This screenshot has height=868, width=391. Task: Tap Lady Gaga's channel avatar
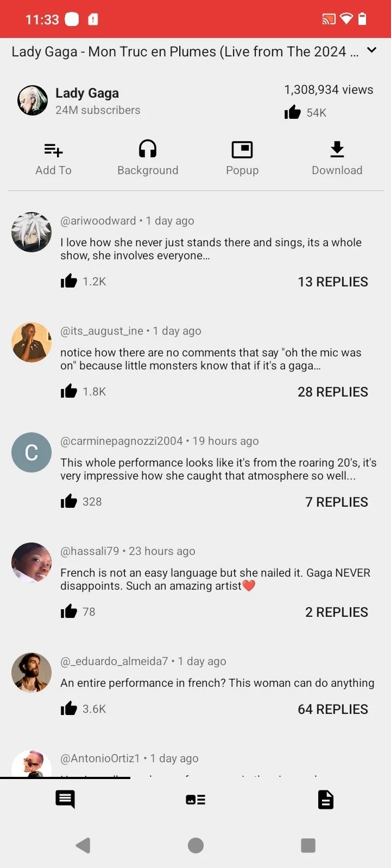[x=32, y=100]
